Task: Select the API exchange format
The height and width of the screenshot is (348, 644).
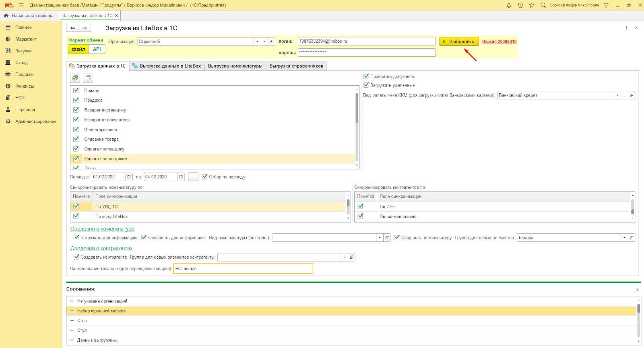Action: tap(97, 49)
